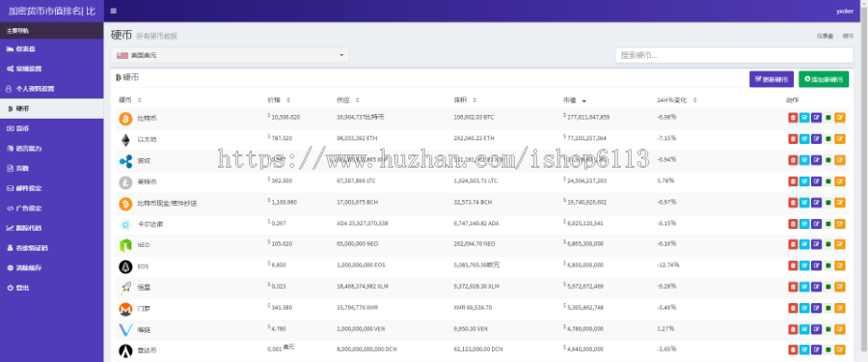Toggle the green status square in EOS row

tap(828, 265)
